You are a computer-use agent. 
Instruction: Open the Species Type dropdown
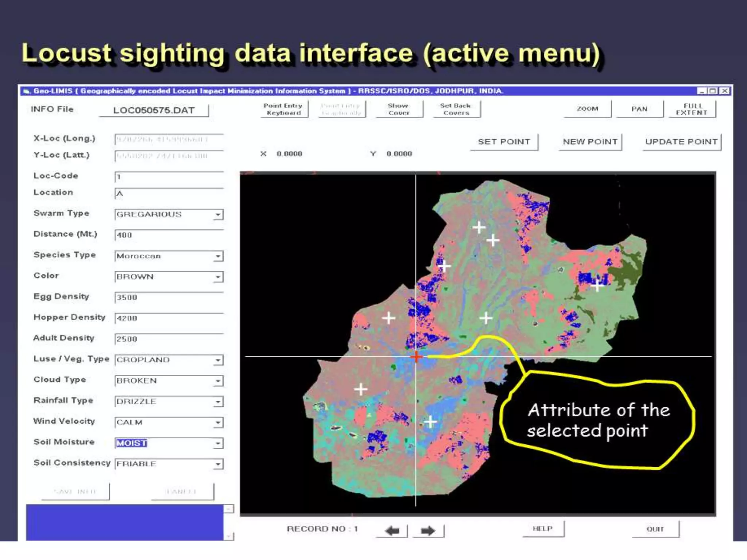(218, 256)
